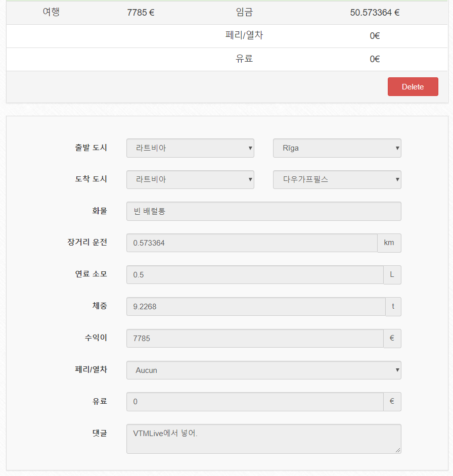Click the 유료 table row label
Screen dimensions: 453x476
[x=244, y=59]
